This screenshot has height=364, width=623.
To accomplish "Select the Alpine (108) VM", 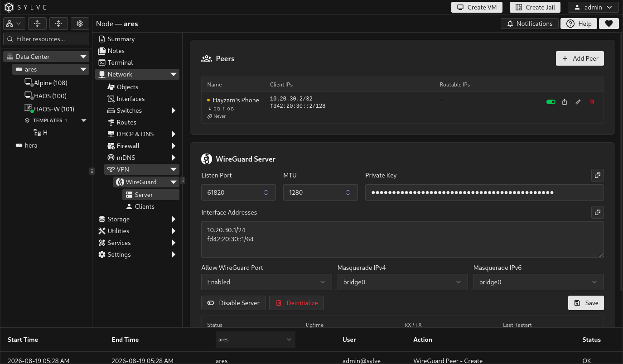I will point(50,83).
